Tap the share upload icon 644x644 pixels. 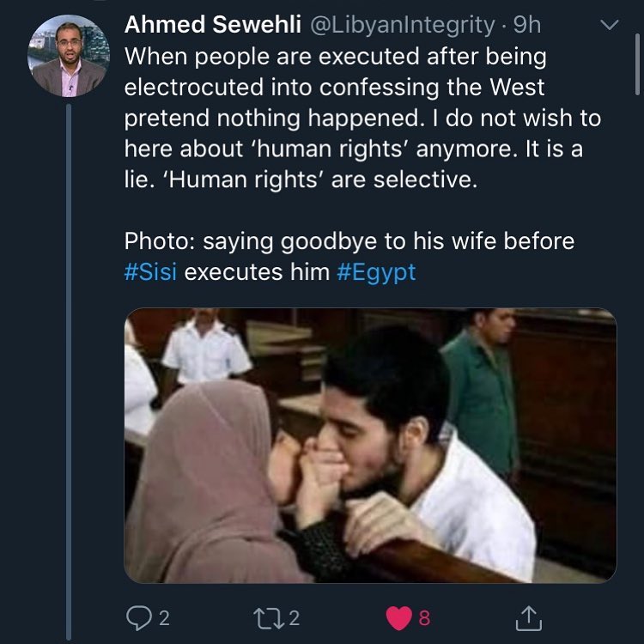click(529, 618)
